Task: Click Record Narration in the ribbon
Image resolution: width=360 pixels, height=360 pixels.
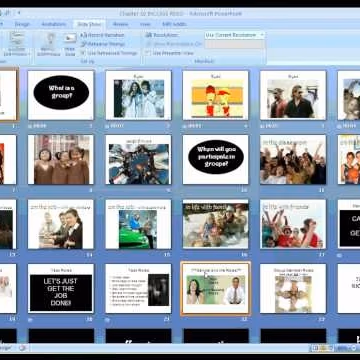Action: click(x=102, y=35)
